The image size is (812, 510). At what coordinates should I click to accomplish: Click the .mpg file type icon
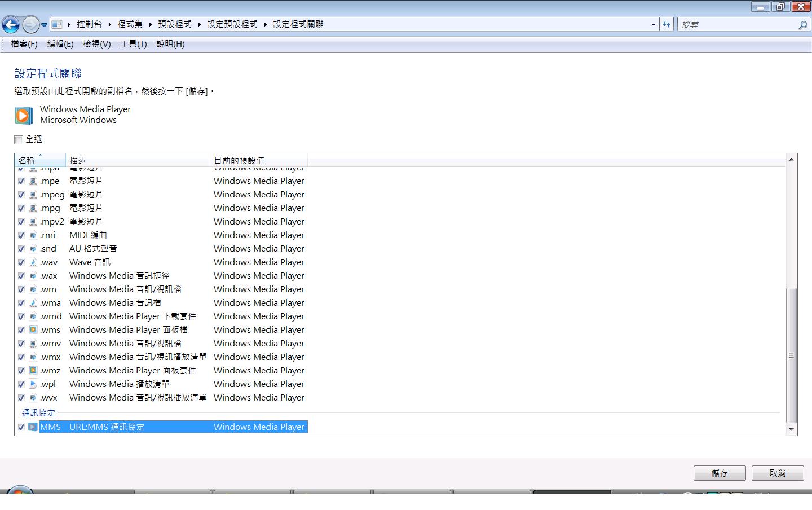pos(33,208)
